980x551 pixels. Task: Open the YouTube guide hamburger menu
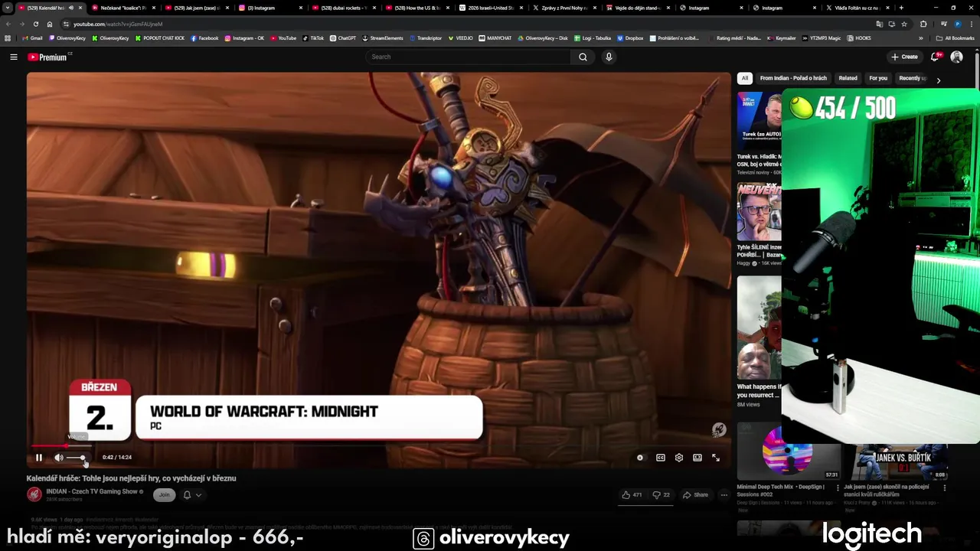[13, 57]
